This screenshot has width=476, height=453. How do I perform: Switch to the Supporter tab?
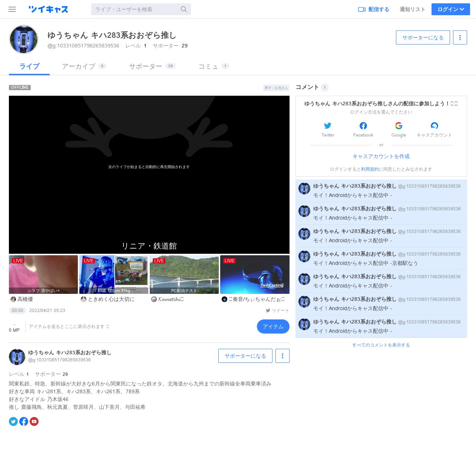152,66
